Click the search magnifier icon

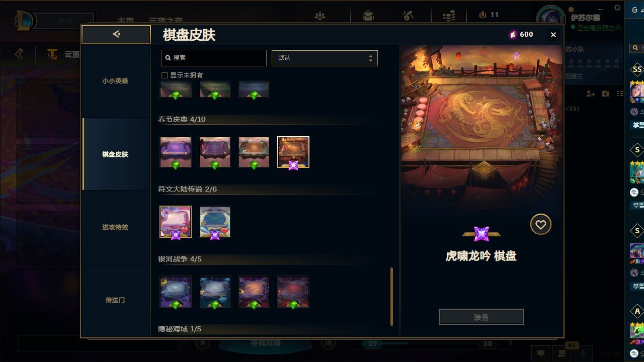[x=168, y=58]
